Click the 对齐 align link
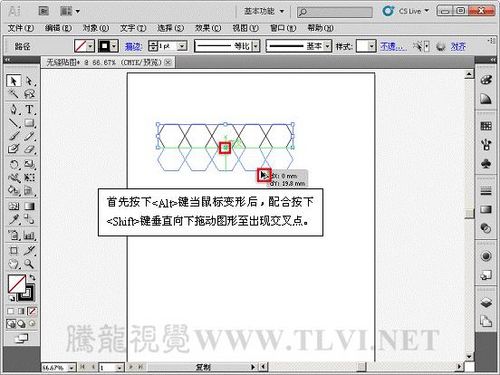Viewport: 500px width, 375px height. [x=458, y=46]
